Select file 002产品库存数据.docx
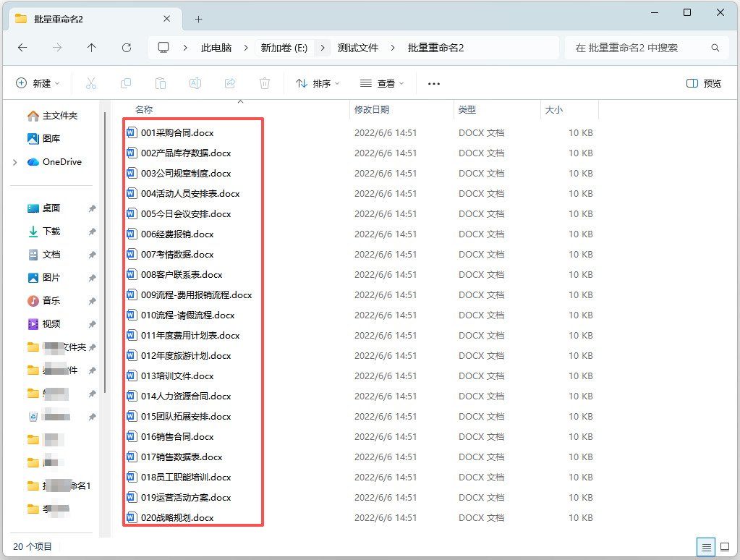 [x=186, y=153]
